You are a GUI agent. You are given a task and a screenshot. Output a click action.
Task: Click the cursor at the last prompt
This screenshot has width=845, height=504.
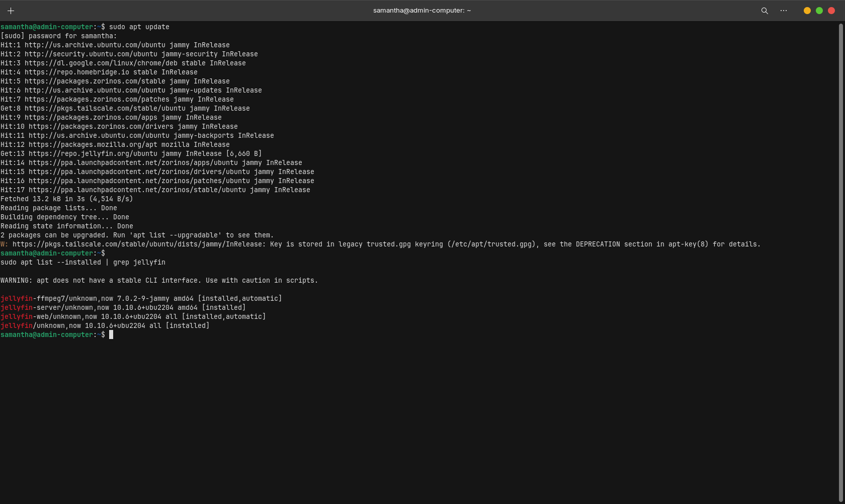[x=111, y=335]
